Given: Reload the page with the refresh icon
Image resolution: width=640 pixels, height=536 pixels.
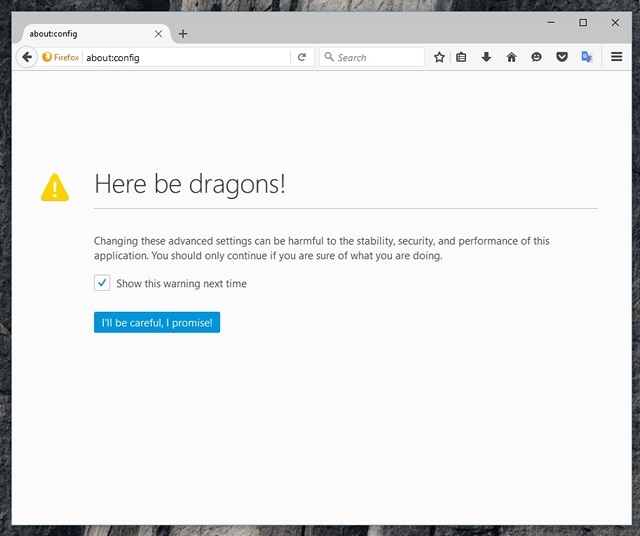Looking at the screenshot, I should [302, 57].
